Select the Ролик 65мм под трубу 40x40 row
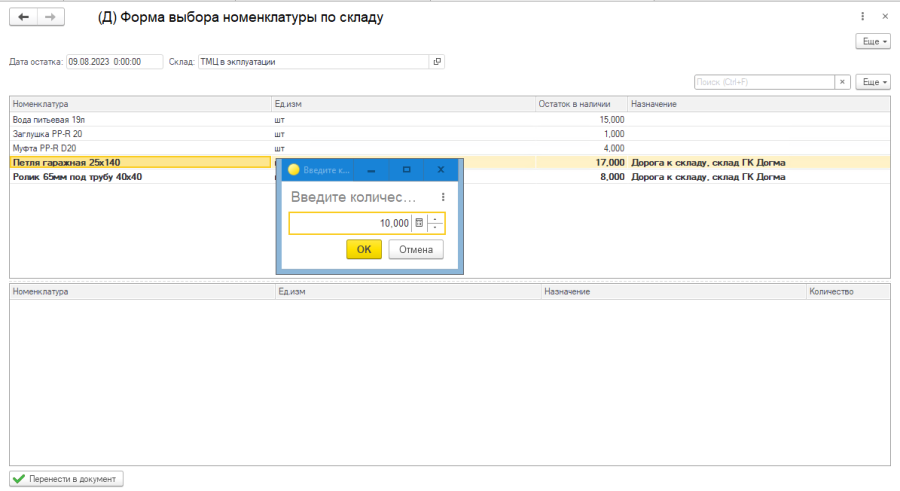 coord(140,177)
